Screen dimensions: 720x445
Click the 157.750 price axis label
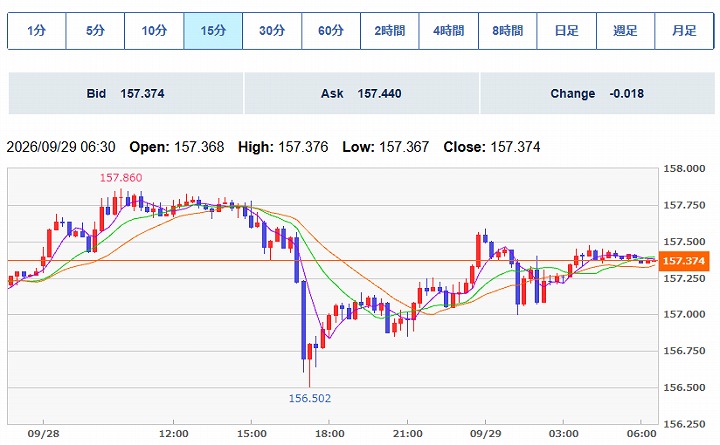(x=684, y=205)
